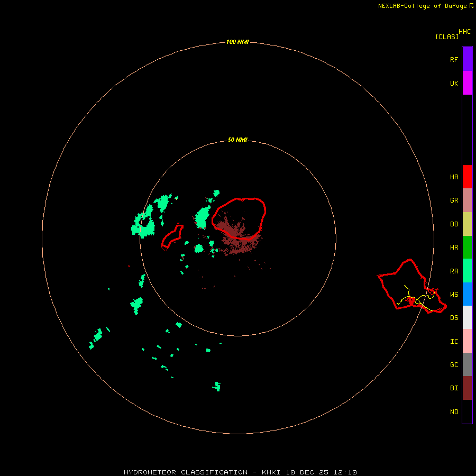This screenshot has width=476, height=476.
Task: Click the RA light green legend swatch
Action: [467, 271]
